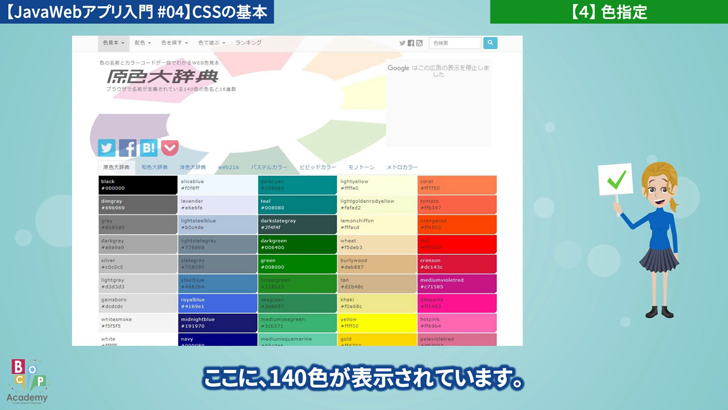Open the small Facebook icon in navbar
The height and width of the screenshot is (410, 728).
[411, 43]
